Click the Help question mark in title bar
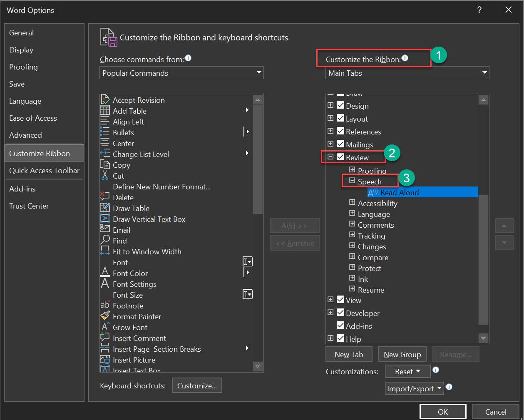 479,10
